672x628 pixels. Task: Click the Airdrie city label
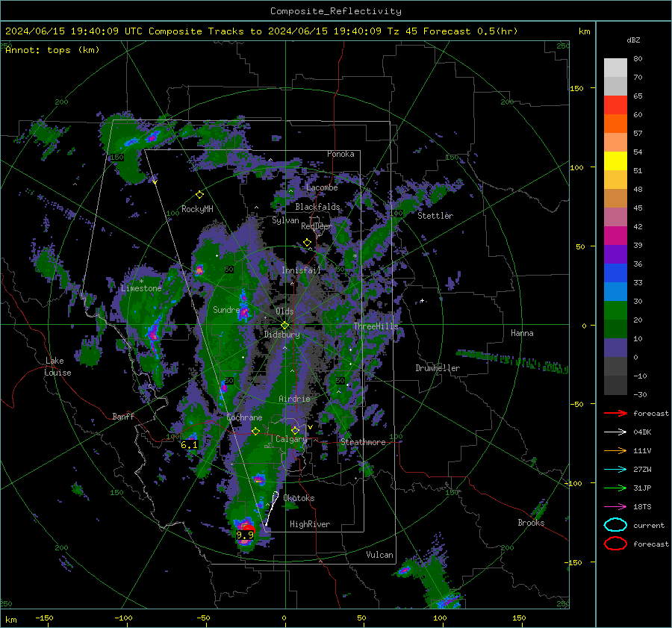(294, 399)
